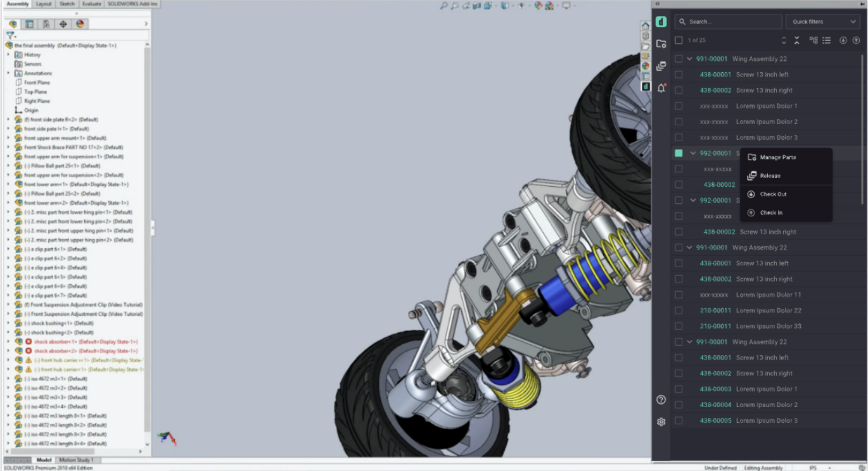Screen dimensions: 868x471
Task: Toggle the select-all checkbox beside 1 of 25
Action: (679, 40)
